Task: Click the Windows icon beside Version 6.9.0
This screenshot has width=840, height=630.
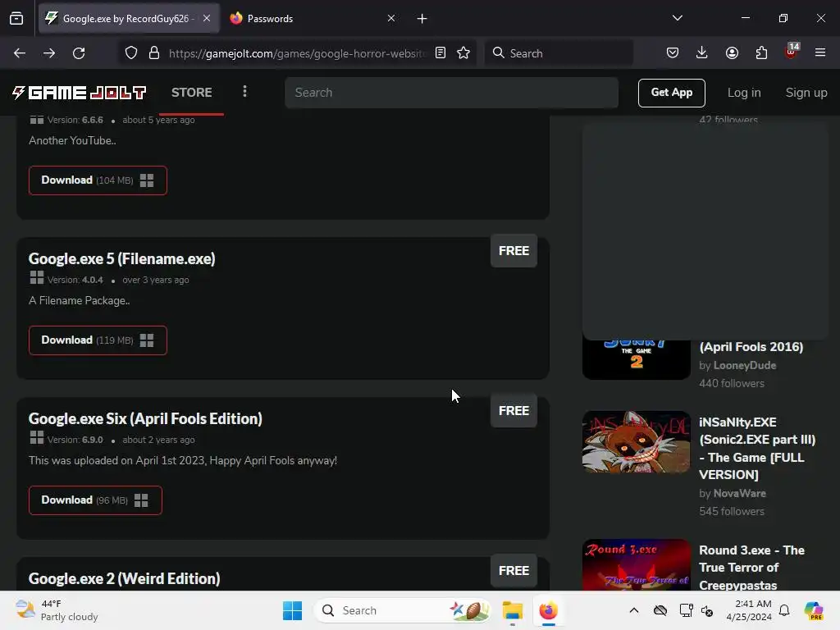Action: (37, 438)
